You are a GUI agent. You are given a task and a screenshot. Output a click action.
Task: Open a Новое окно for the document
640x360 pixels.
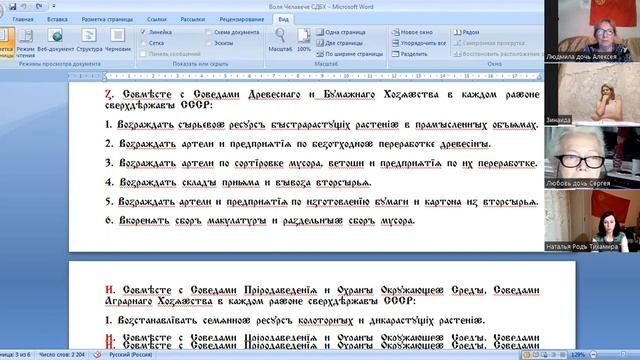coord(412,32)
